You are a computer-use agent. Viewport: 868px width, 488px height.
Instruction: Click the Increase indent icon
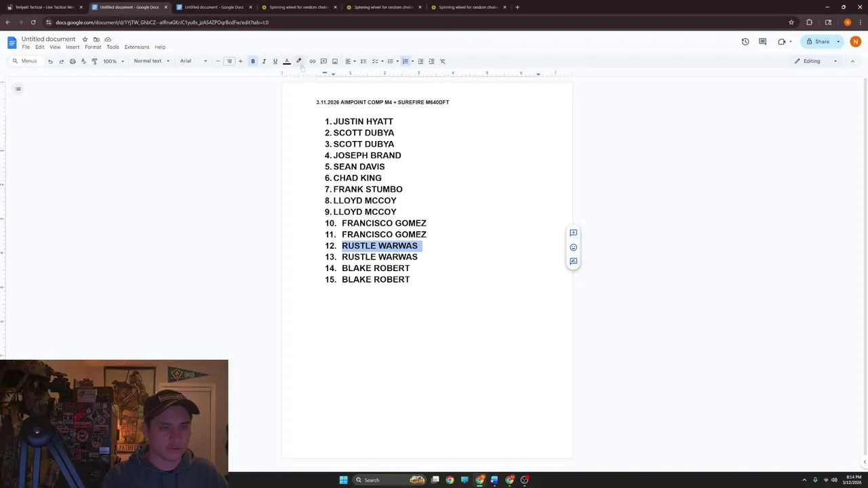click(x=431, y=61)
